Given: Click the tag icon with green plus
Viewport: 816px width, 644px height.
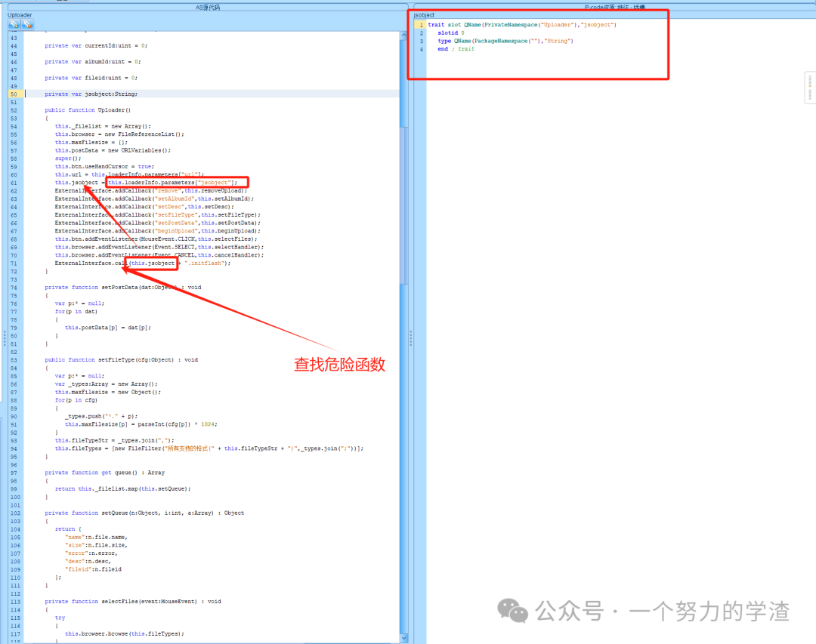Looking at the screenshot, I should click(x=14, y=24).
